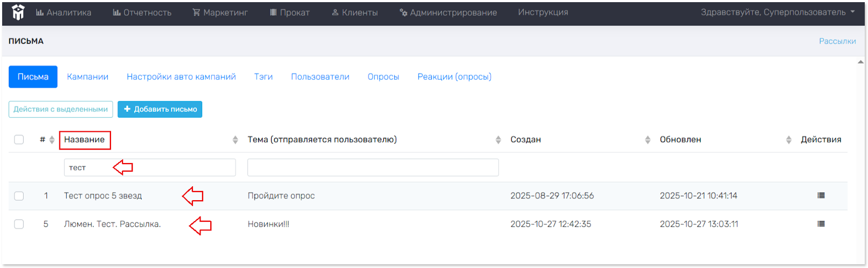
Task: Click the app logo in top-left corner
Action: click(x=18, y=12)
